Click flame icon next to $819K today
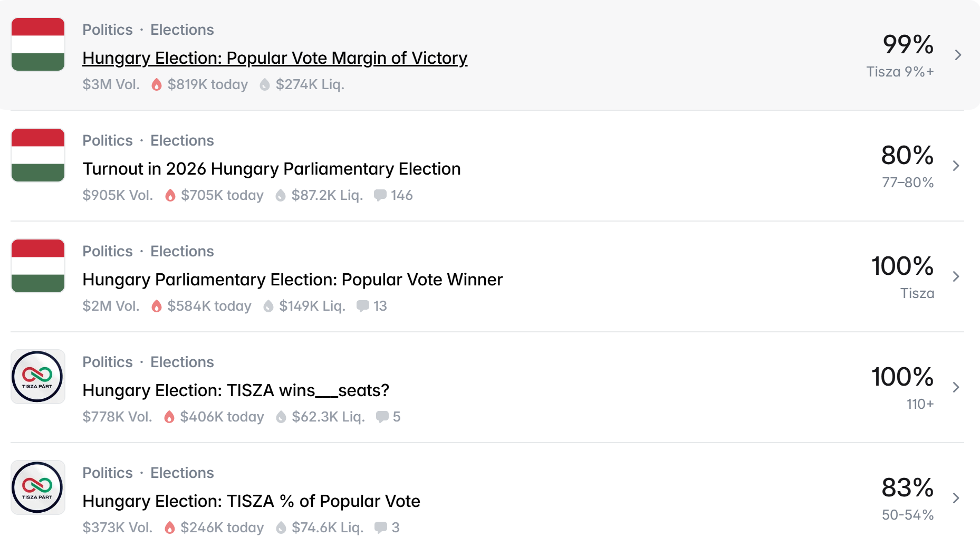The width and height of the screenshot is (980, 546). coord(156,84)
